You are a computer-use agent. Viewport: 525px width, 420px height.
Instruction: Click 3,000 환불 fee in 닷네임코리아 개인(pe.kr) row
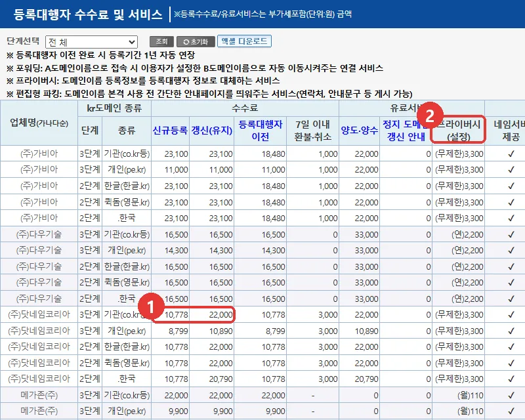tap(327, 331)
